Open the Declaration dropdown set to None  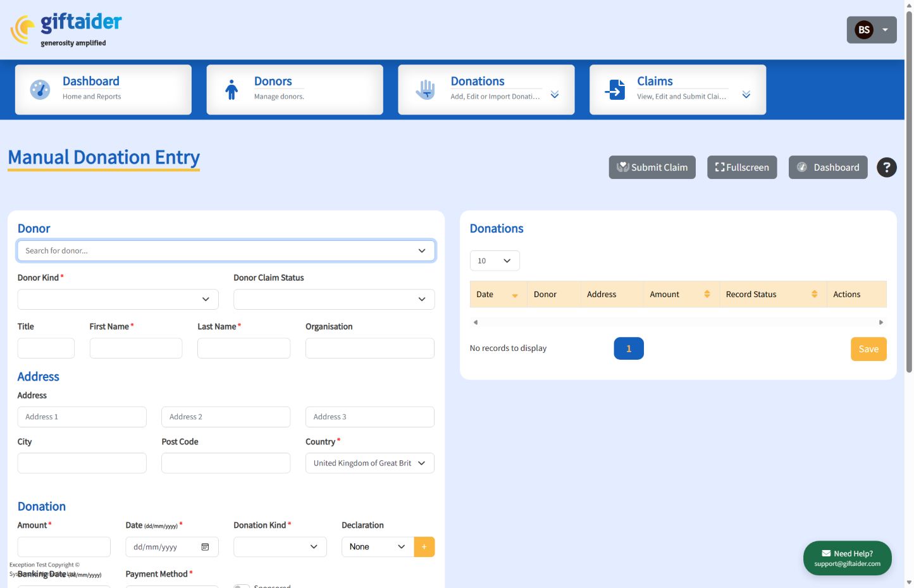378,547
